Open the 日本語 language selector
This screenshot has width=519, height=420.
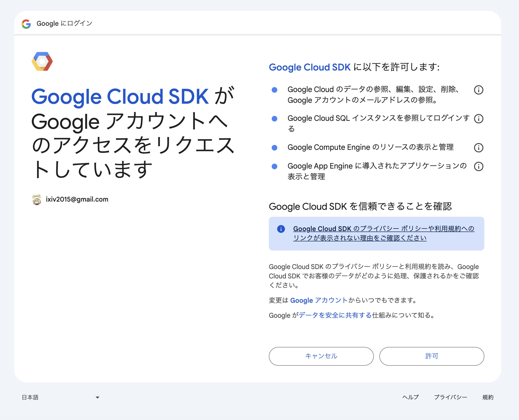pyautogui.click(x=30, y=397)
